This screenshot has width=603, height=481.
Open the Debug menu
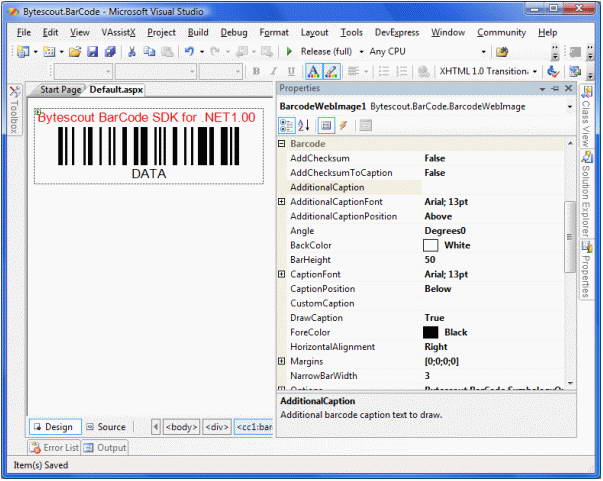[x=234, y=33]
